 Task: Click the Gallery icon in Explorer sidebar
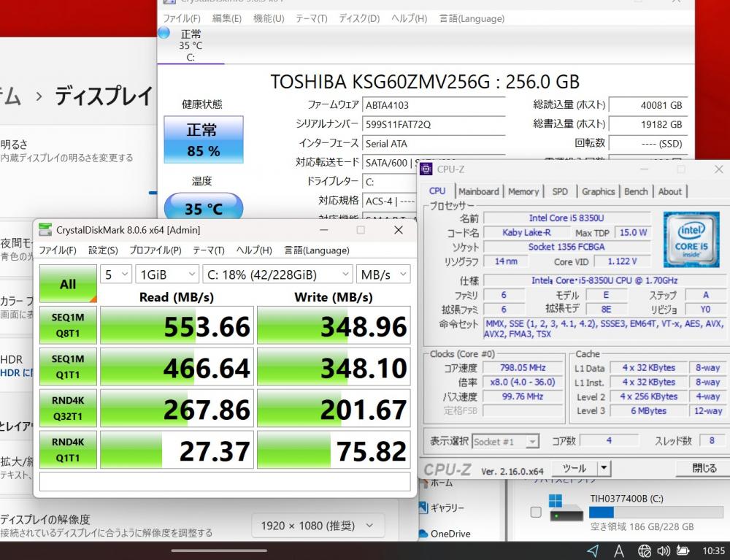[423, 507]
